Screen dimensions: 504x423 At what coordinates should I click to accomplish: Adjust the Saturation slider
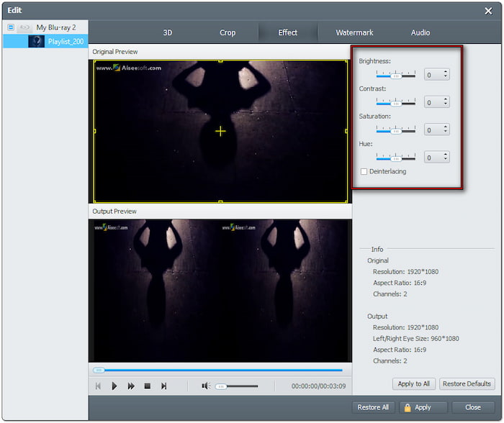396,130
